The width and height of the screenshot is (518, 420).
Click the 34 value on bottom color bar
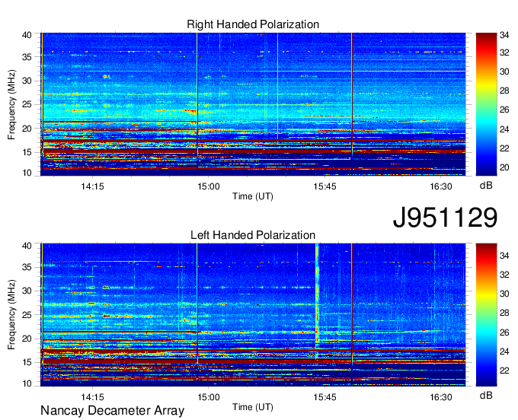tap(504, 256)
